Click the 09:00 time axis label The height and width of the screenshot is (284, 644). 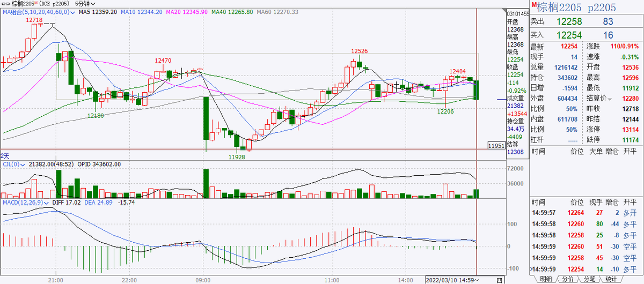pos(204,280)
